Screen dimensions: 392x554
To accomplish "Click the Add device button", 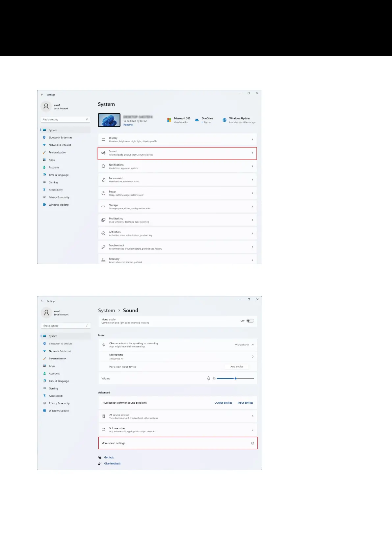I will [237, 366].
